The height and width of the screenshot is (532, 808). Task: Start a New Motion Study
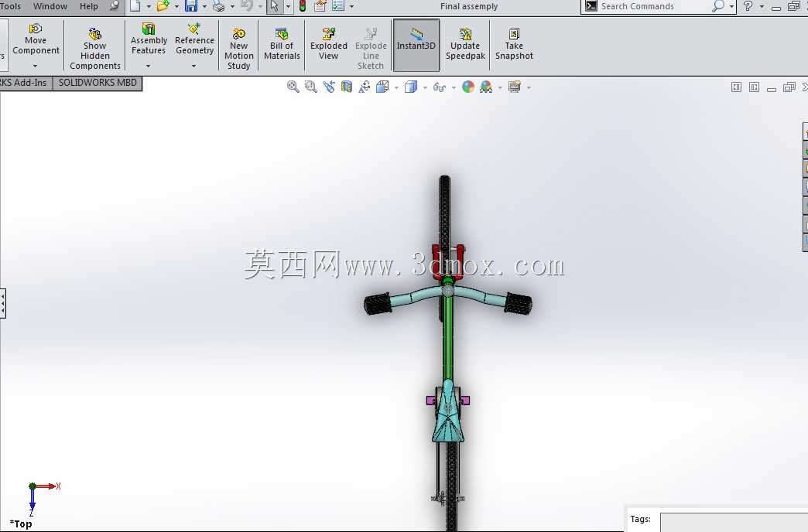pyautogui.click(x=238, y=49)
